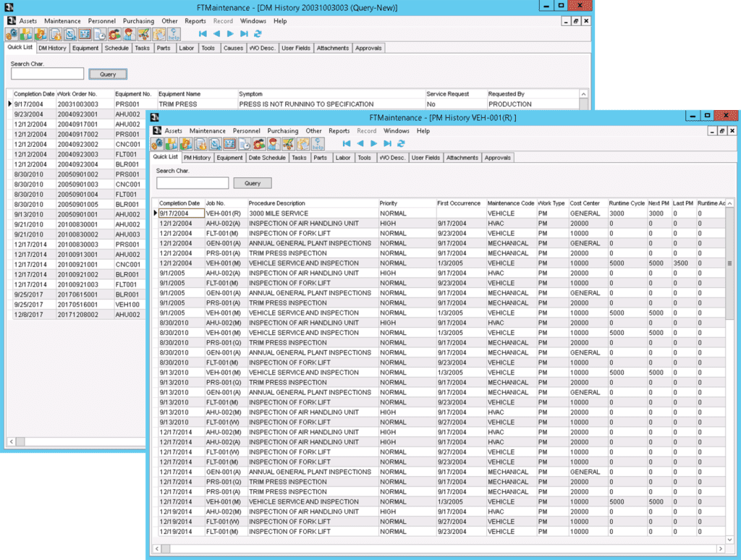Open User Fields tab in PM History window

click(425, 158)
